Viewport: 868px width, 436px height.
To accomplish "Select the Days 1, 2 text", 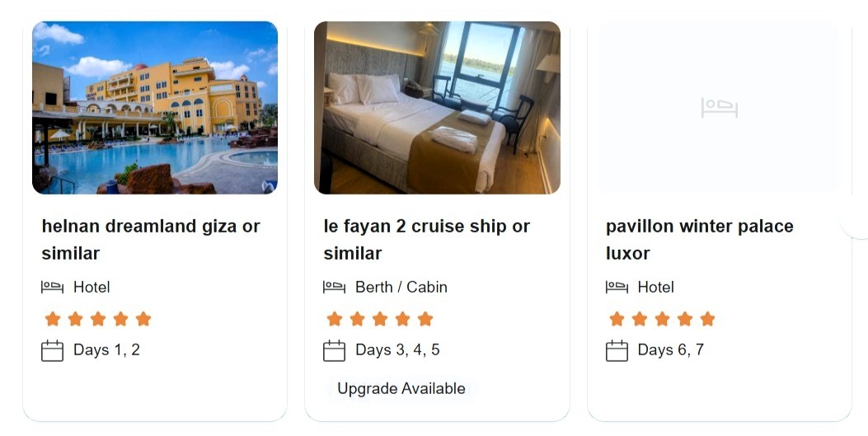I will (x=106, y=350).
